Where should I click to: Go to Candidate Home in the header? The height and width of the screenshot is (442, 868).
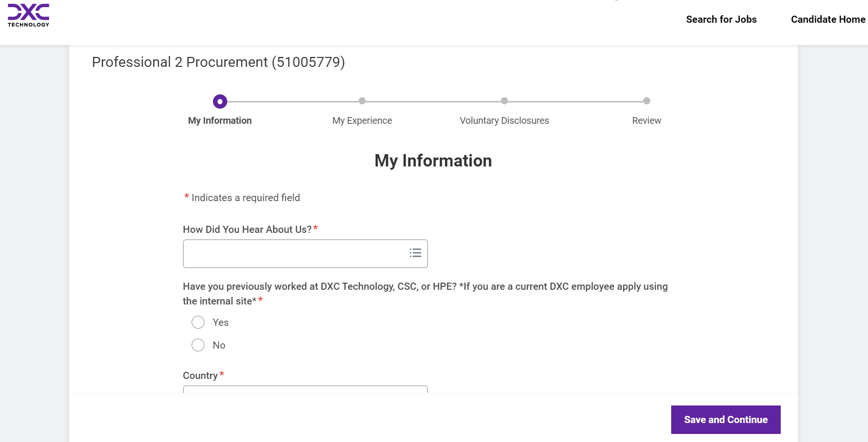click(x=828, y=19)
